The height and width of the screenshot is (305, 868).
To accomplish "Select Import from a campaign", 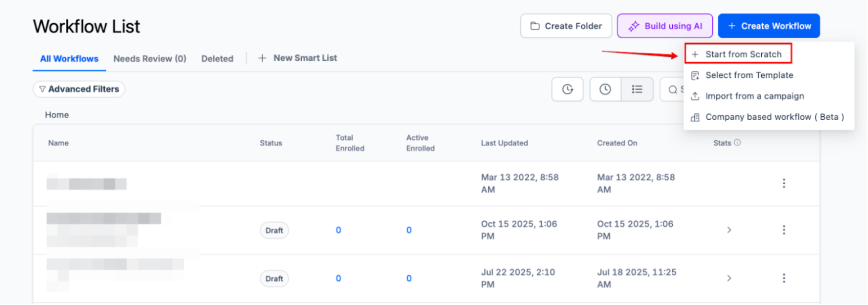I will (x=754, y=96).
